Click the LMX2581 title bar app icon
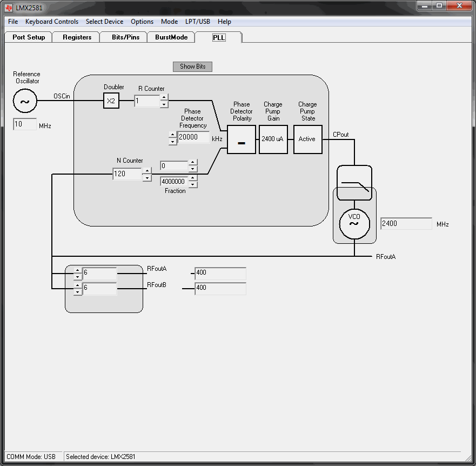 (x=9, y=8)
